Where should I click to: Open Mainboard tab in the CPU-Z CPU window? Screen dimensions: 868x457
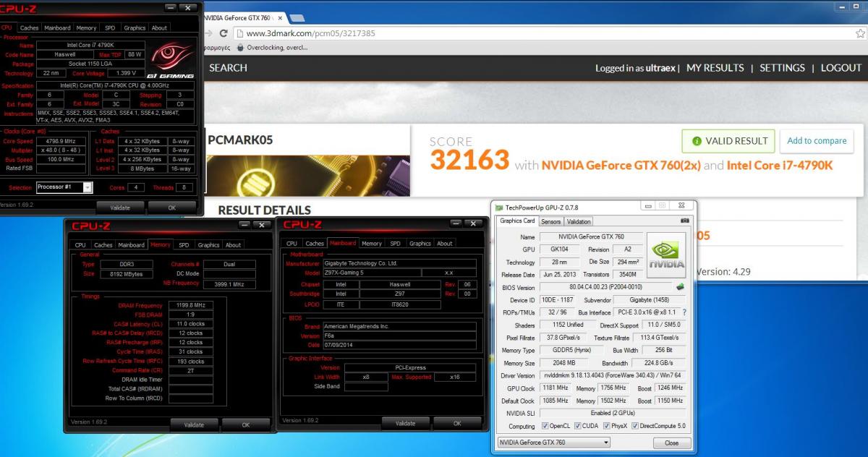pyautogui.click(x=57, y=27)
